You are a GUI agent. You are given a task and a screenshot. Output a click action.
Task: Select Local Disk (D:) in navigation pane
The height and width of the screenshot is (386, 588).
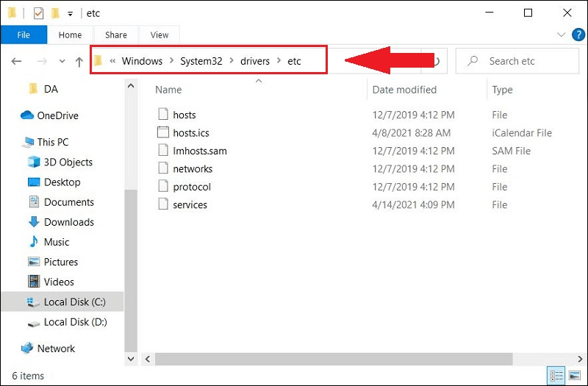[68, 322]
